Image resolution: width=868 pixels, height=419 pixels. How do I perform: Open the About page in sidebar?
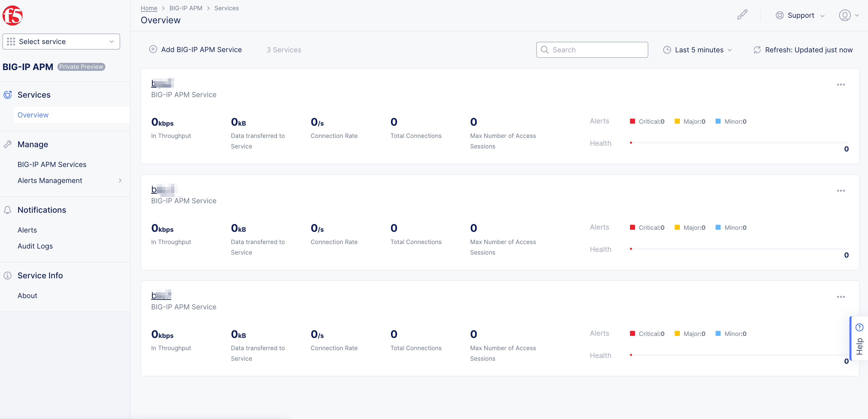[x=27, y=296]
